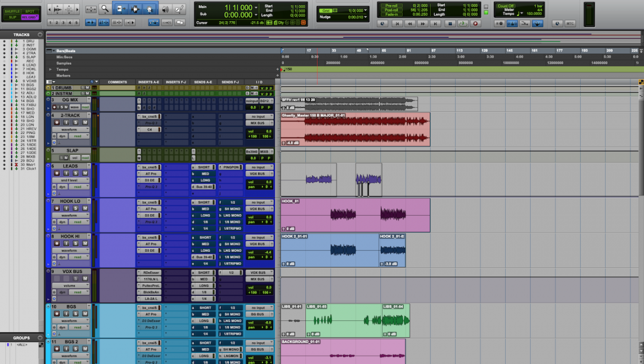The height and width of the screenshot is (364, 644).
Task: Click the Rewind transport button
Action: click(x=410, y=24)
